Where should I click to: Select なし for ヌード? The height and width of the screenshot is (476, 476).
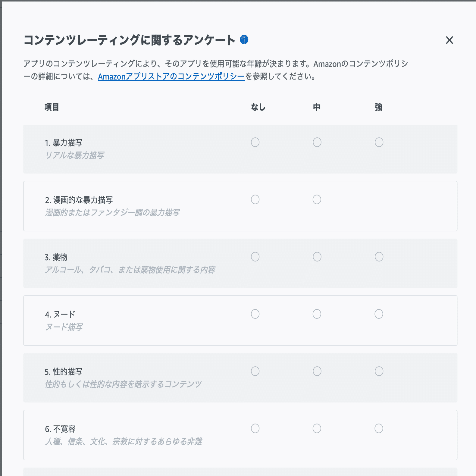coord(255,314)
